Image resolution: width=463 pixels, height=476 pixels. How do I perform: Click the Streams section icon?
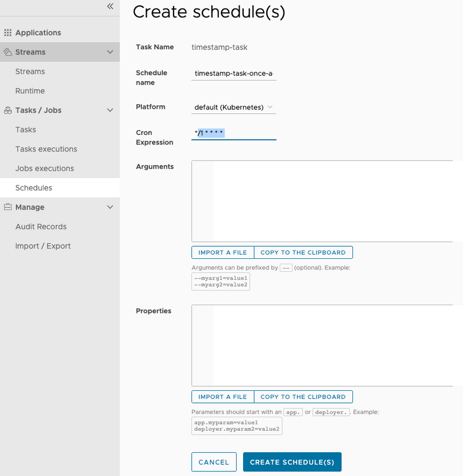pos(7,52)
